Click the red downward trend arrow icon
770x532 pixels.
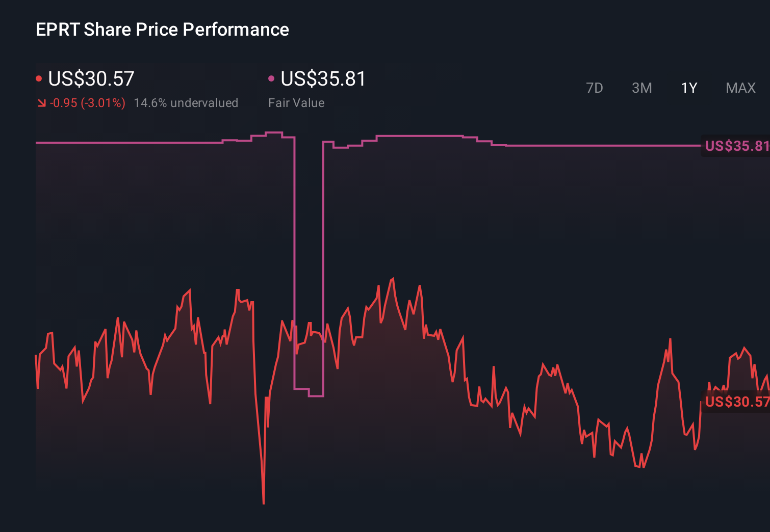pyautogui.click(x=41, y=103)
